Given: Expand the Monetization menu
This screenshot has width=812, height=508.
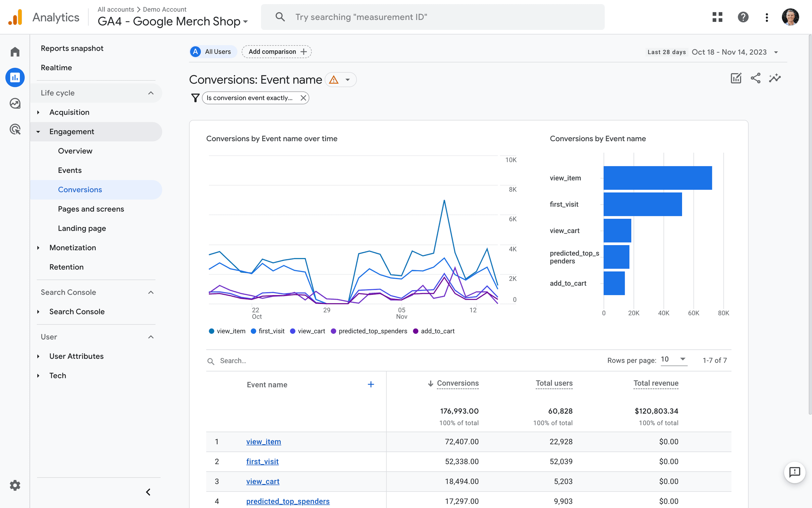Looking at the screenshot, I should 72,248.
